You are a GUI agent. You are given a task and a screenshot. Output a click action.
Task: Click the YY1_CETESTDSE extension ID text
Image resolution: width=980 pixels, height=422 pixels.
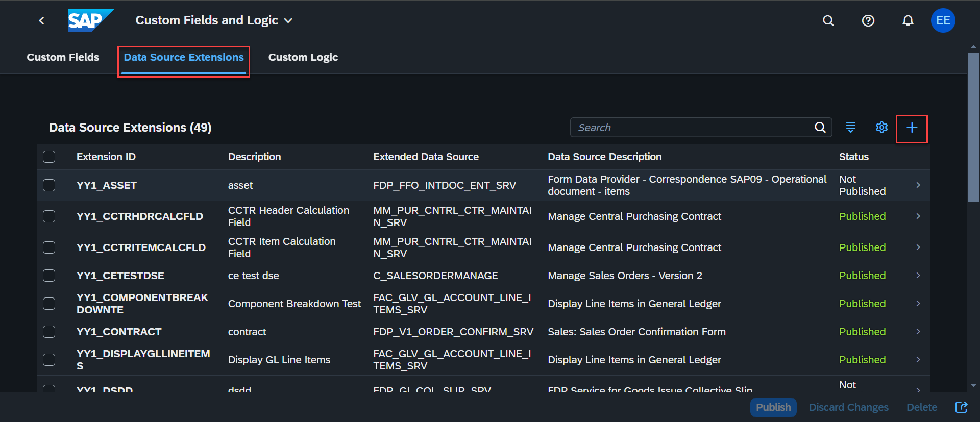point(120,276)
